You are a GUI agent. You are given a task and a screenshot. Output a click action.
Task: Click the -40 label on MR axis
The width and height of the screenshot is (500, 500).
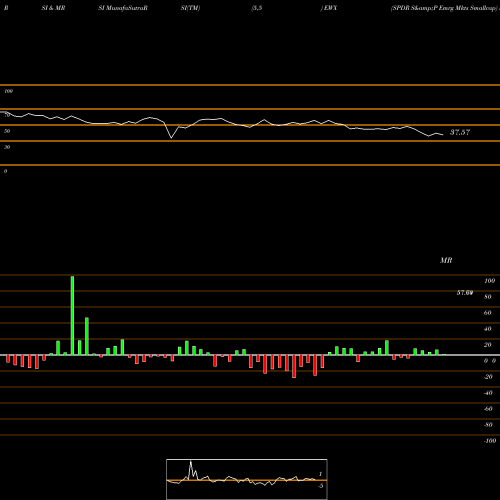[488, 393]
